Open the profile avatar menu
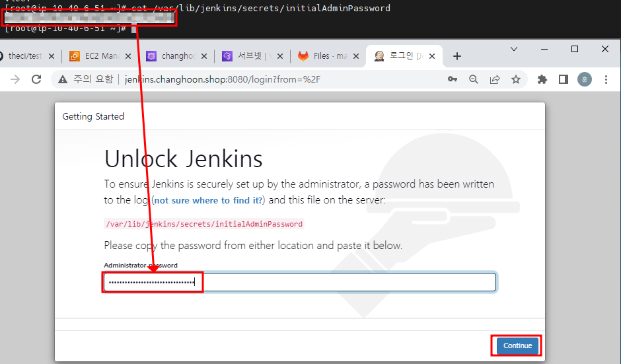621x364 pixels. (585, 80)
